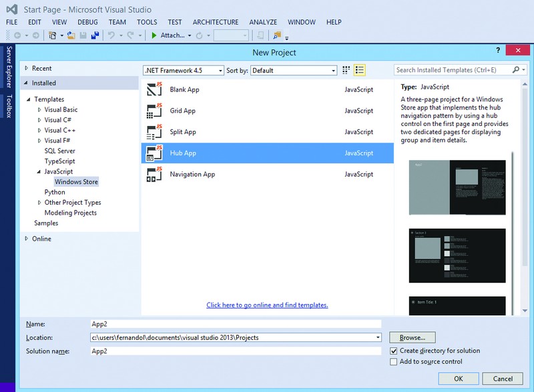Open the ARCHITECTURE menu
Viewport: 534px width, 392px height.
click(216, 22)
